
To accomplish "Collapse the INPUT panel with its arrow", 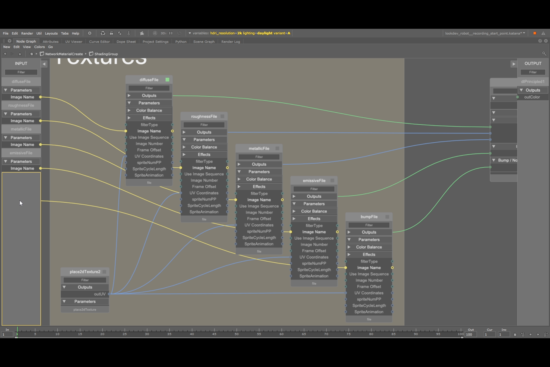I will click(44, 64).
